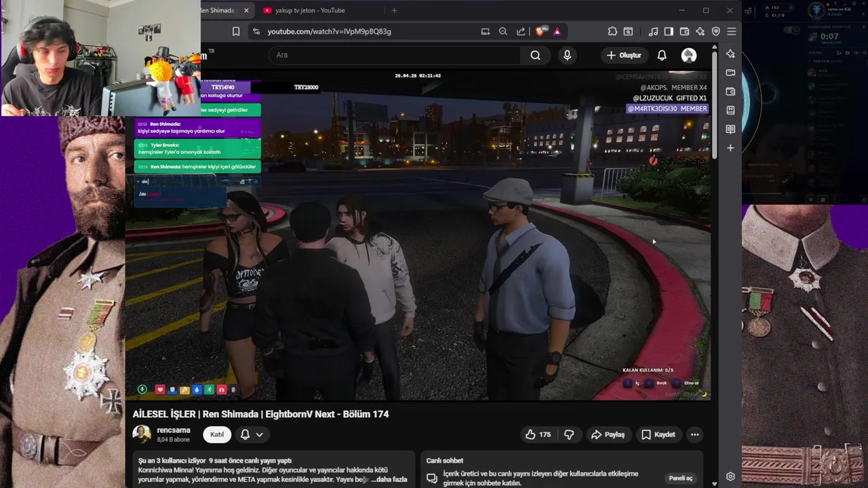
Task: Click the cast/install icon in address bar
Action: [486, 31]
